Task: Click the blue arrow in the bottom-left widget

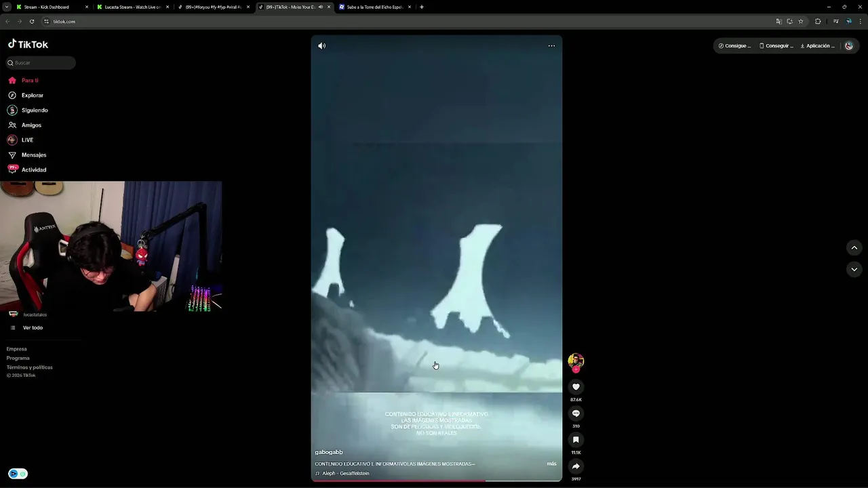Action: coord(13,474)
